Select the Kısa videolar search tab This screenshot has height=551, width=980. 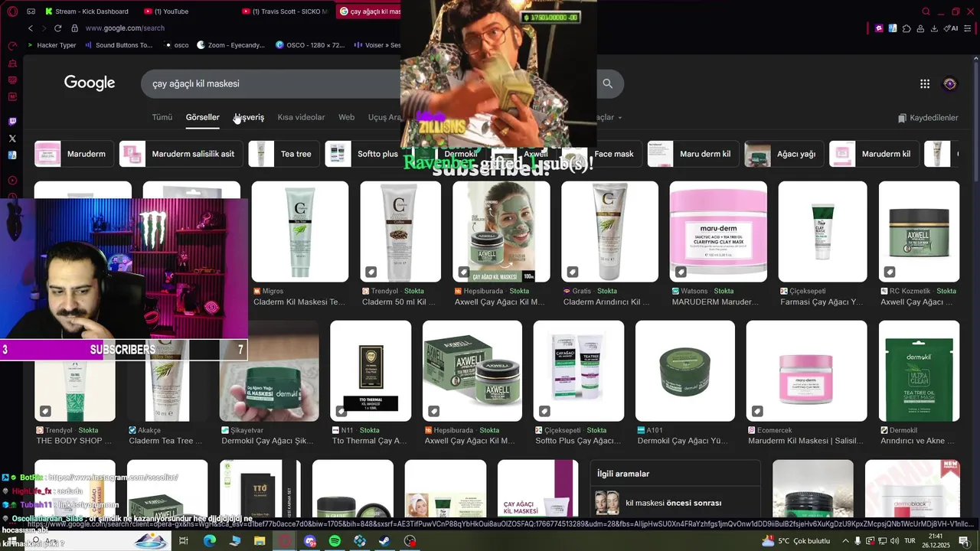pos(301,117)
